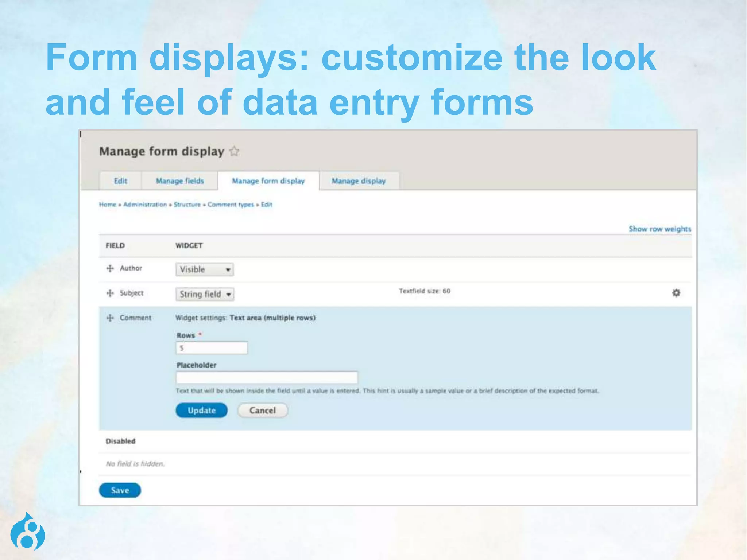Focus the Placeholder text field
Image resolution: width=747 pixels, height=560 pixels.
267,377
